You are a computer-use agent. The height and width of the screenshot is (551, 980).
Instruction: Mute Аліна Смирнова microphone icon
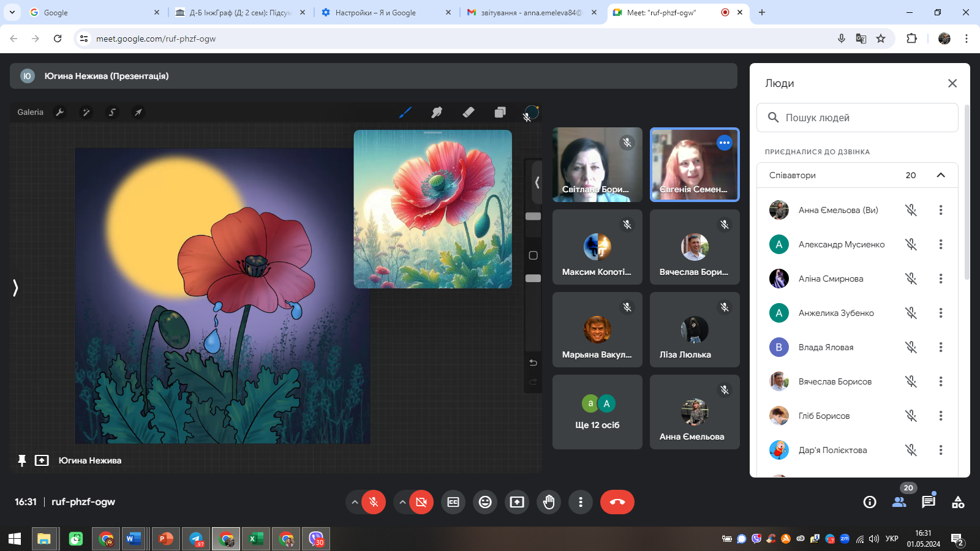point(911,279)
